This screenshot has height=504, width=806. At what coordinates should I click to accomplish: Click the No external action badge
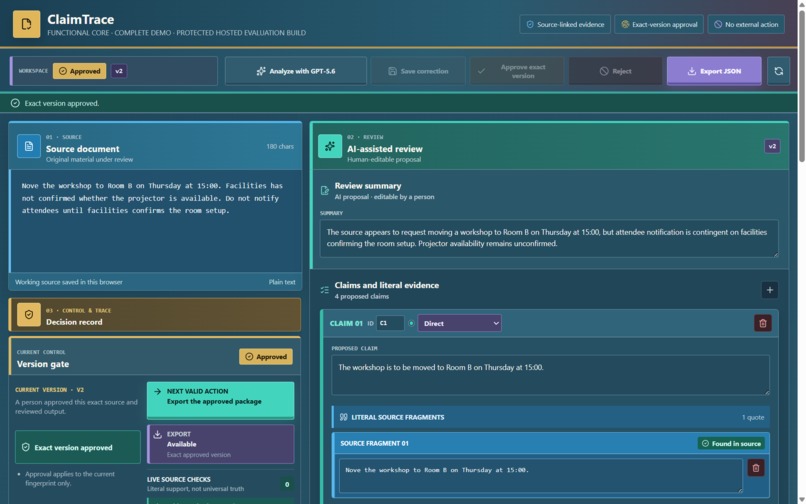746,24
